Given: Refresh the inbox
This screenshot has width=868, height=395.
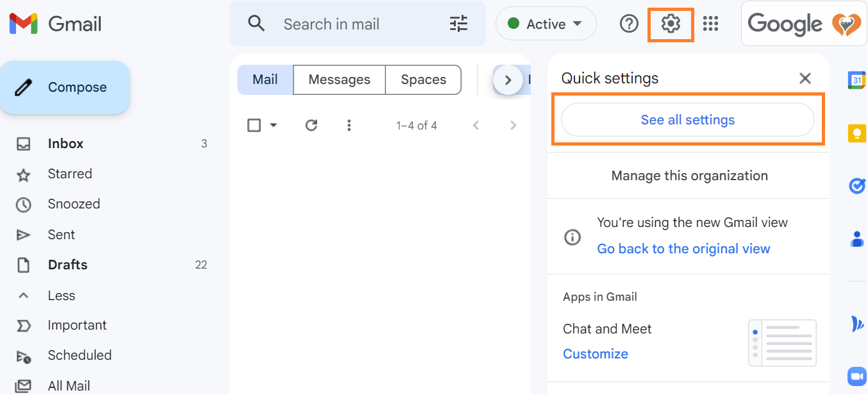Looking at the screenshot, I should (x=311, y=125).
